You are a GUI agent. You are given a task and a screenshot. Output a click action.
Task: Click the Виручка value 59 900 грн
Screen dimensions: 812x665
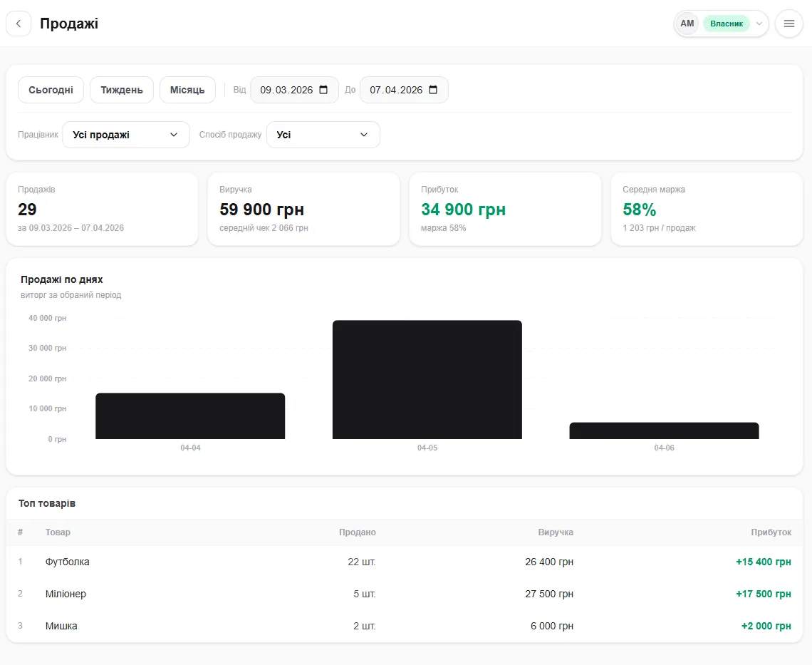(261, 210)
